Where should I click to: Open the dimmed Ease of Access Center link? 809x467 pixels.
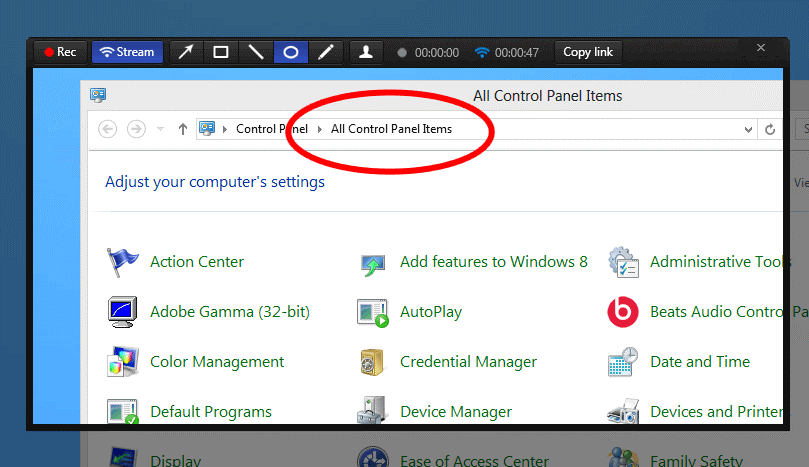click(474, 461)
